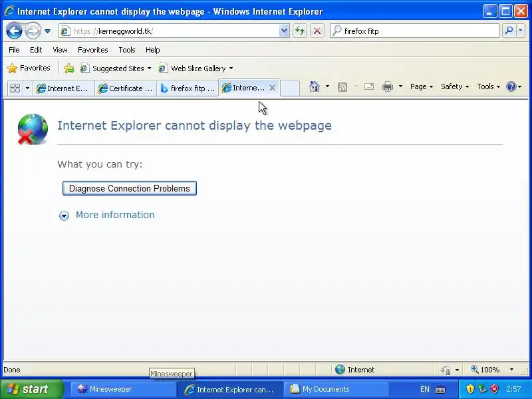Open the Quick Tabs grid icon
This screenshot has height=399, width=532.
tap(15, 88)
